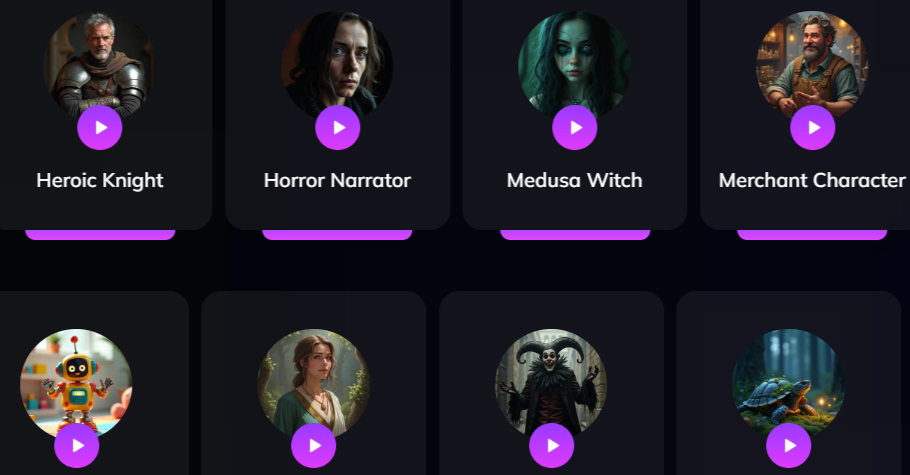
Task: Click the purple button under Heroic Knight
Action: (100, 235)
